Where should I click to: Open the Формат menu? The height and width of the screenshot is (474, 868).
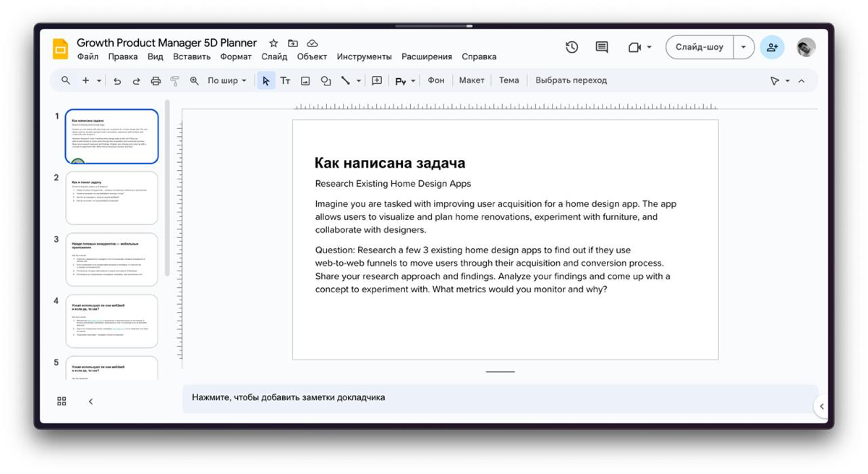coord(236,56)
